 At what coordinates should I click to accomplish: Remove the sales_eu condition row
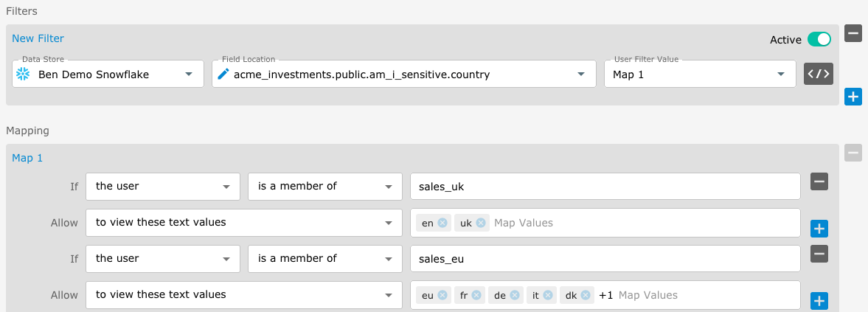[x=819, y=254]
